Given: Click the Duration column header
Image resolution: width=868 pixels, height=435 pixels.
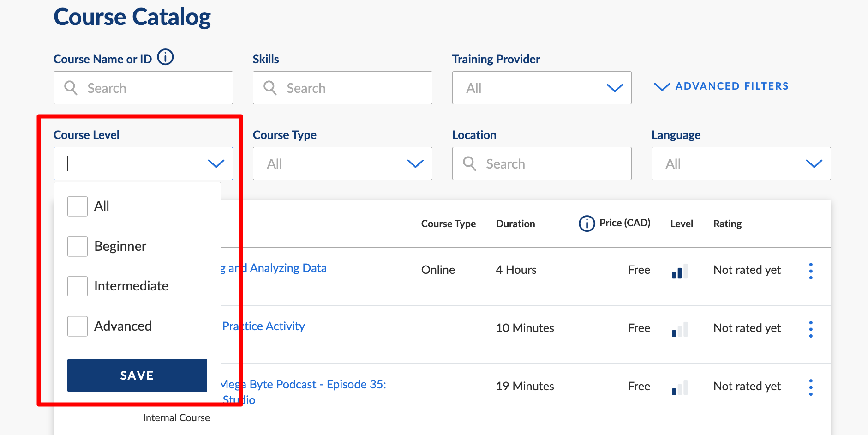Looking at the screenshot, I should click(x=515, y=224).
